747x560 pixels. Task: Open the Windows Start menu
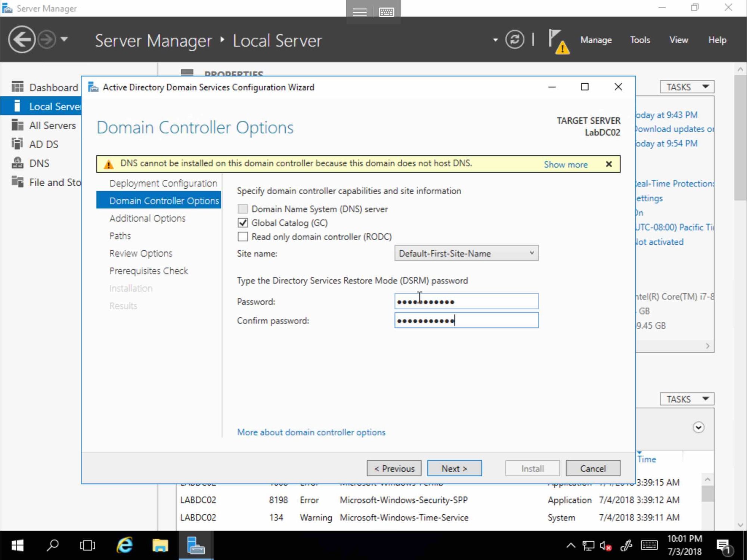(x=17, y=545)
